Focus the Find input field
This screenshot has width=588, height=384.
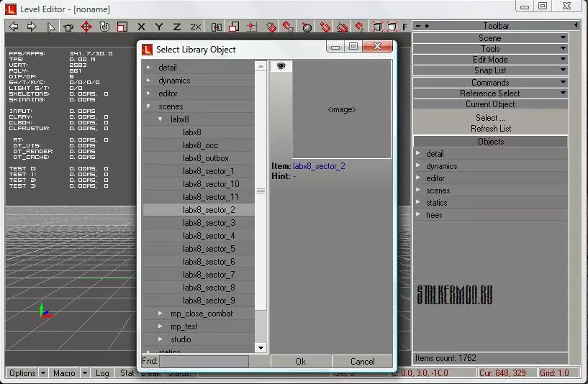point(204,362)
